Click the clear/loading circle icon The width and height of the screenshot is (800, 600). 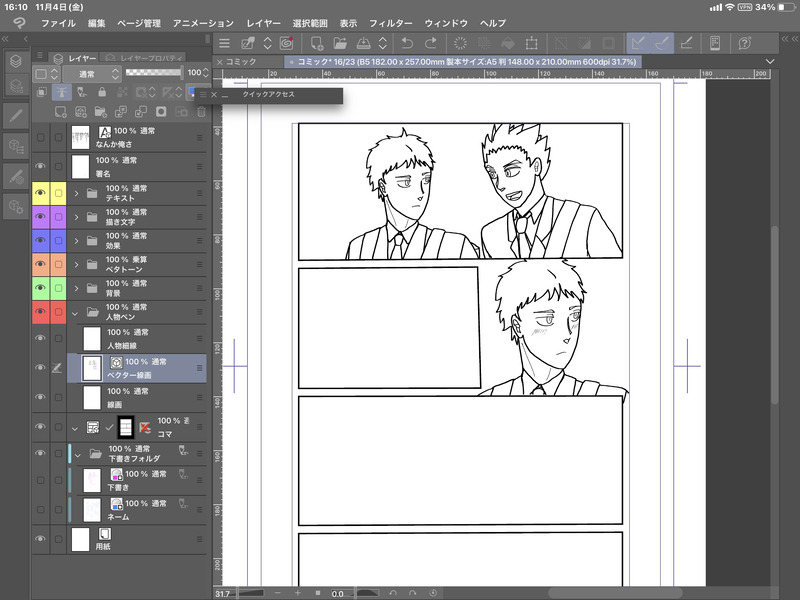click(460, 43)
